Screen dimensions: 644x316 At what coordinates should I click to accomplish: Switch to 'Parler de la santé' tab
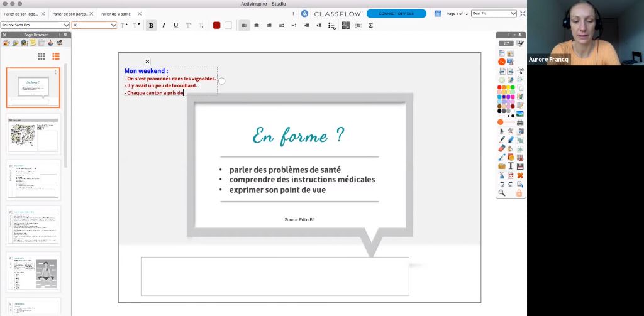116,14
